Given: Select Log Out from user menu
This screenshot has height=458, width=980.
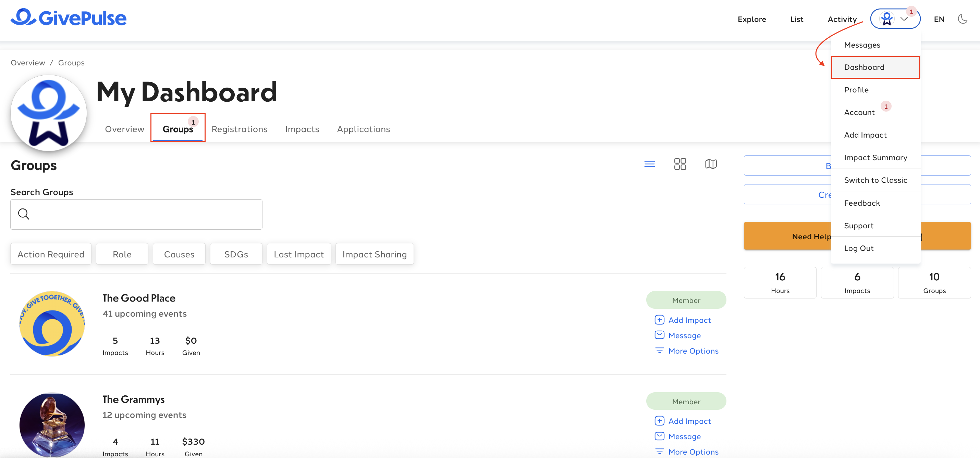Looking at the screenshot, I should (876, 248).
